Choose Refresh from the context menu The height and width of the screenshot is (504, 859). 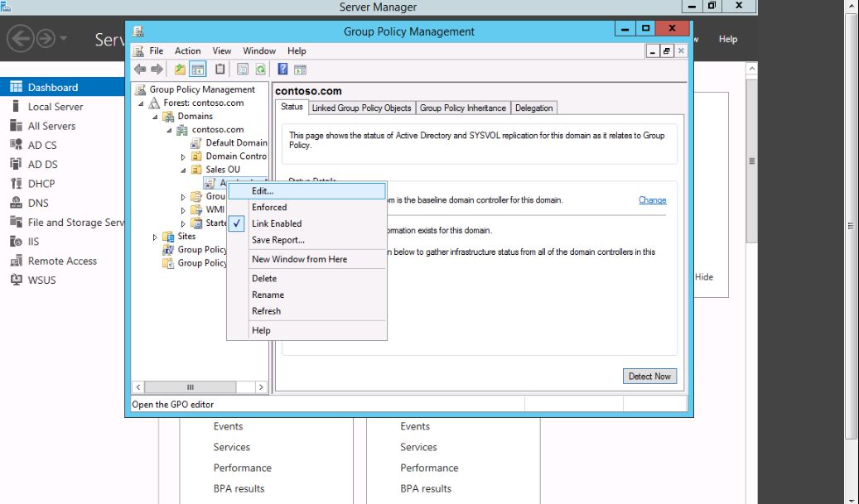click(x=266, y=311)
